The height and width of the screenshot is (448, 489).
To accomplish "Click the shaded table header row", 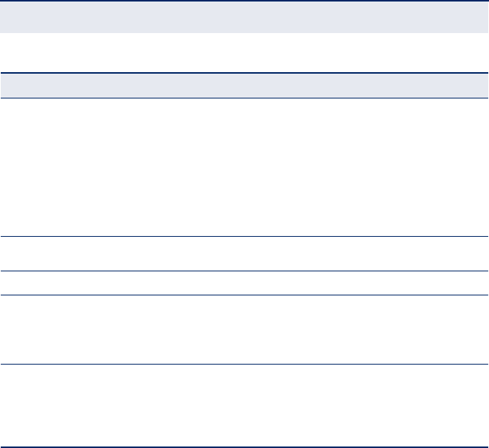I will click(244, 85).
